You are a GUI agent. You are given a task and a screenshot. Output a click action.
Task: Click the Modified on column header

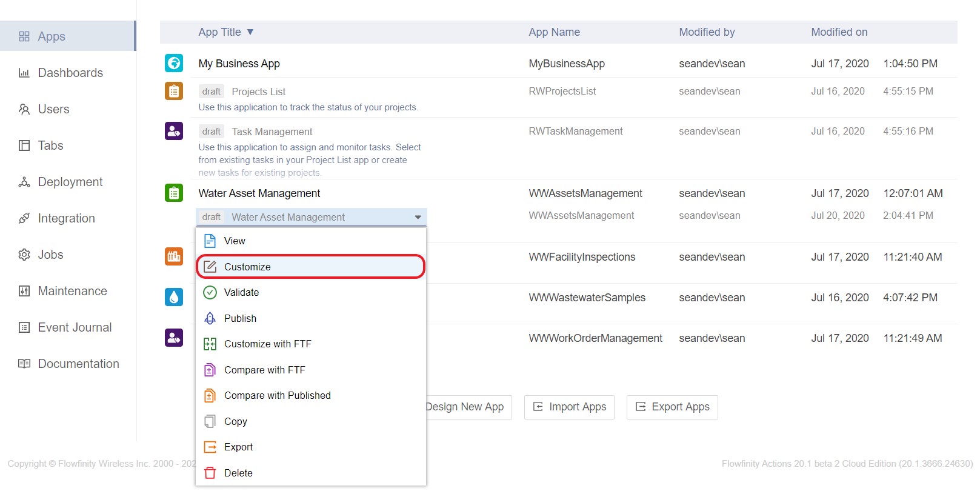tap(839, 32)
